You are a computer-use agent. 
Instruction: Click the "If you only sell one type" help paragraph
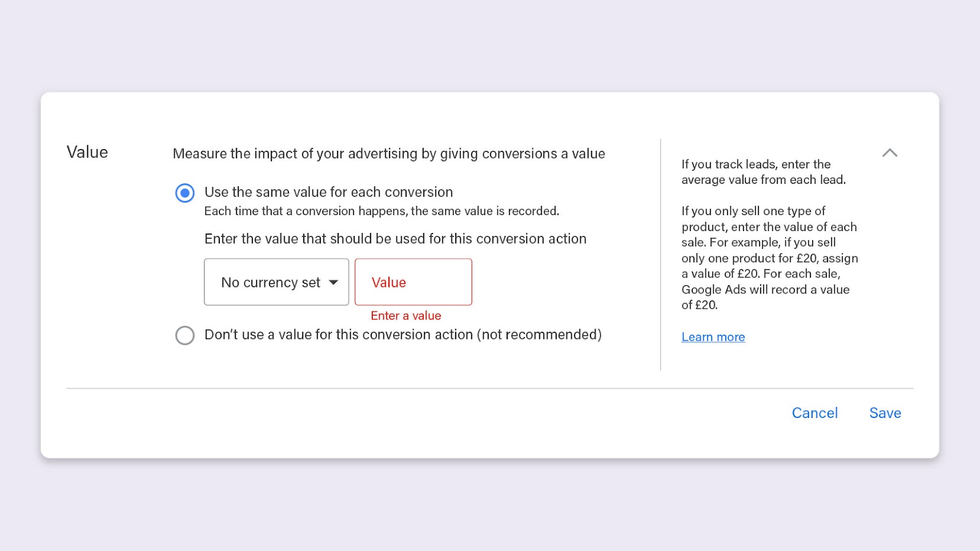pyautogui.click(x=769, y=258)
